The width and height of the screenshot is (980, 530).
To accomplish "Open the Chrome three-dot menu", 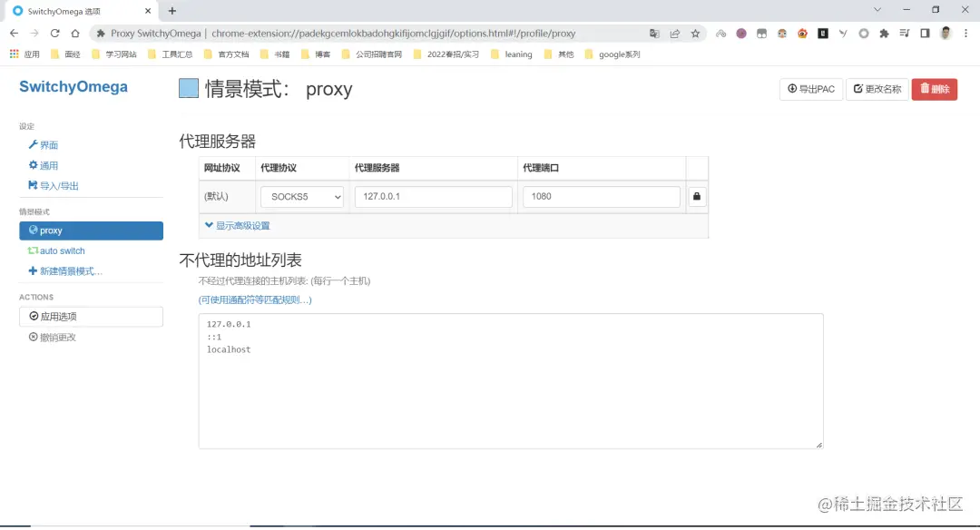I will (x=966, y=34).
